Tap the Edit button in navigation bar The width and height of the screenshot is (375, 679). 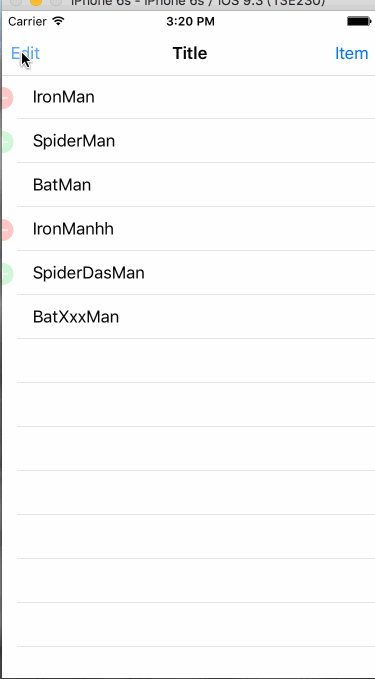pyautogui.click(x=25, y=54)
